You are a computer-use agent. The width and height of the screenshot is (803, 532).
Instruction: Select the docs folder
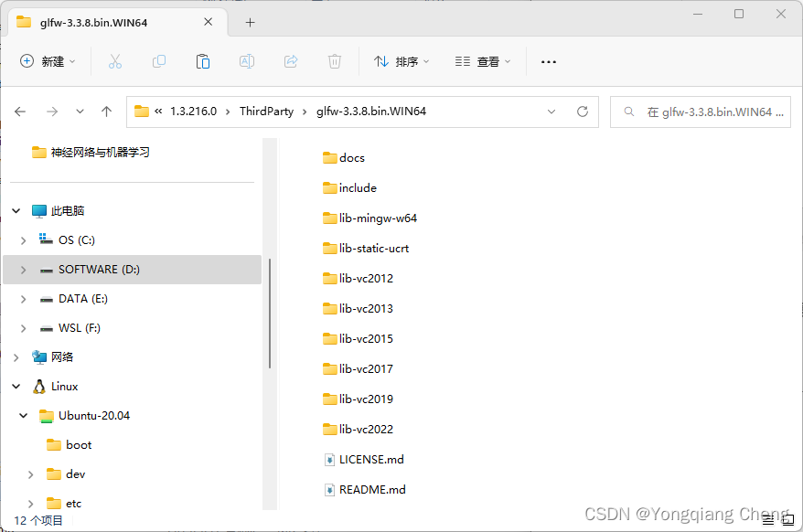click(x=344, y=158)
